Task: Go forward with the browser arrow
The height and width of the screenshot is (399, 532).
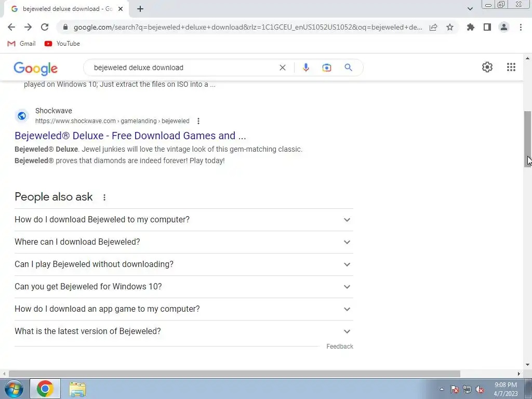Action: pyautogui.click(x=28, y=27)
